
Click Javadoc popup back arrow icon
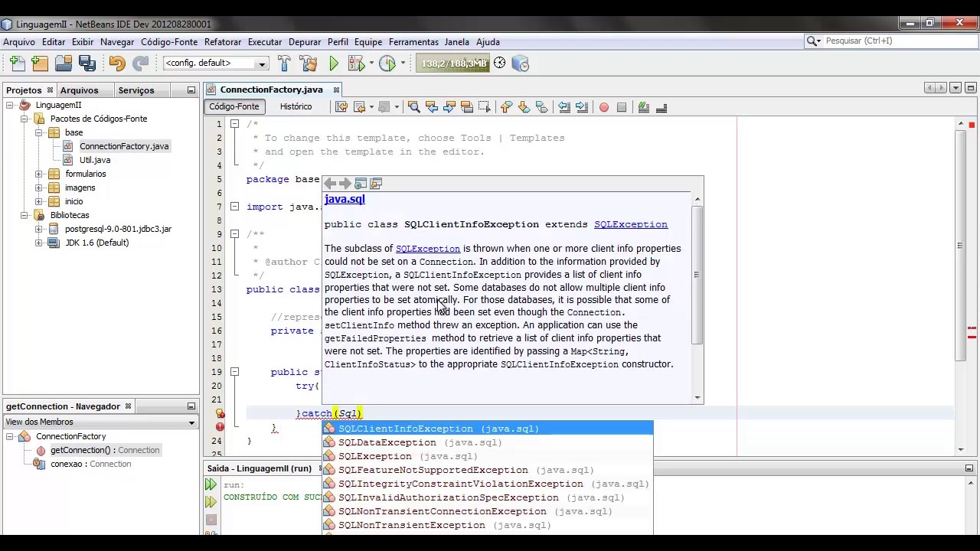point(330,184)
